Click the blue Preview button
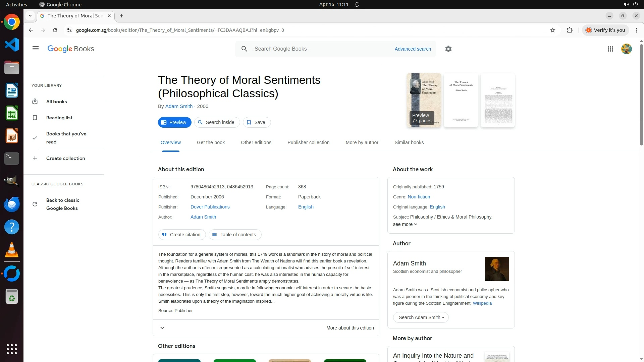 pyautogui.click(x=174, y=122)
